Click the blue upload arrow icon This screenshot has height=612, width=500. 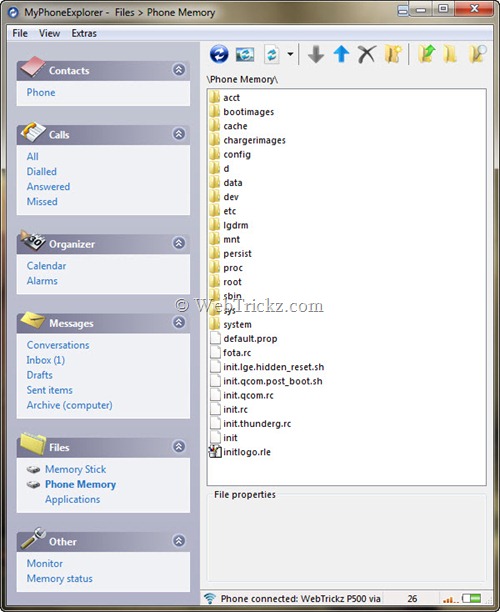(x=341, y=54)
